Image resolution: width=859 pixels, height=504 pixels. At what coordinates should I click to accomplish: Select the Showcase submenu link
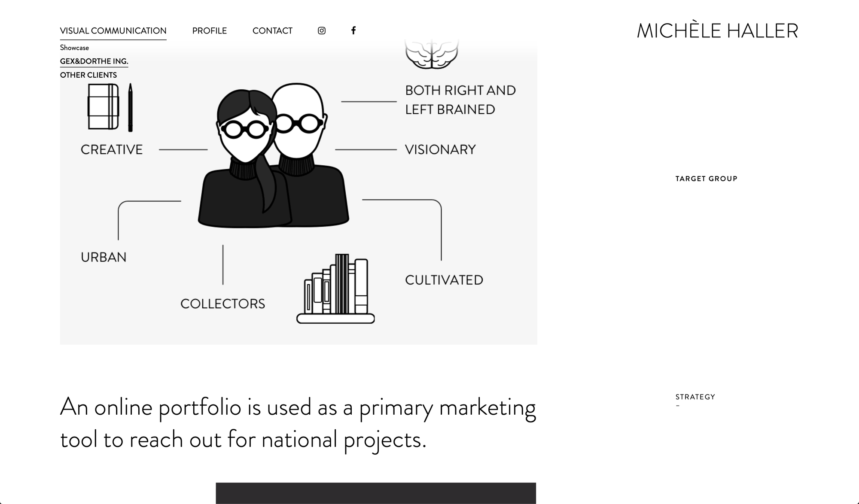[x=74, y=48]
